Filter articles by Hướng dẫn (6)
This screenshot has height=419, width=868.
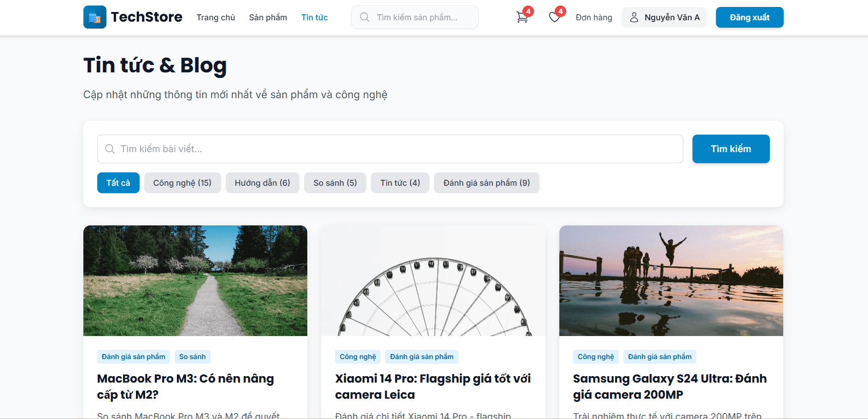click(x=263, y=183)
